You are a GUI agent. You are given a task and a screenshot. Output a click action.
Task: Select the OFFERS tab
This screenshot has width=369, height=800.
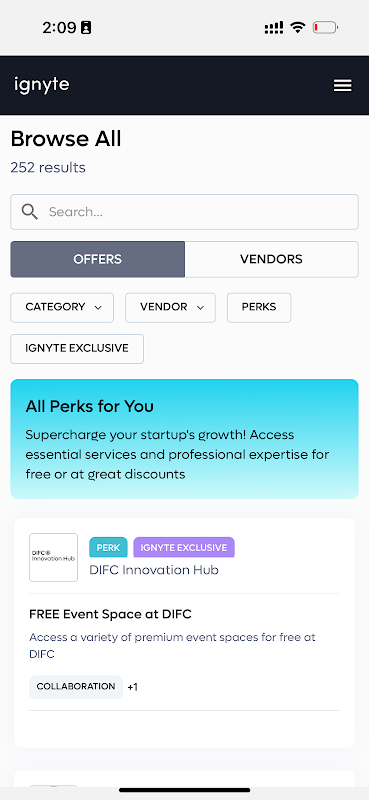point(97,259)
